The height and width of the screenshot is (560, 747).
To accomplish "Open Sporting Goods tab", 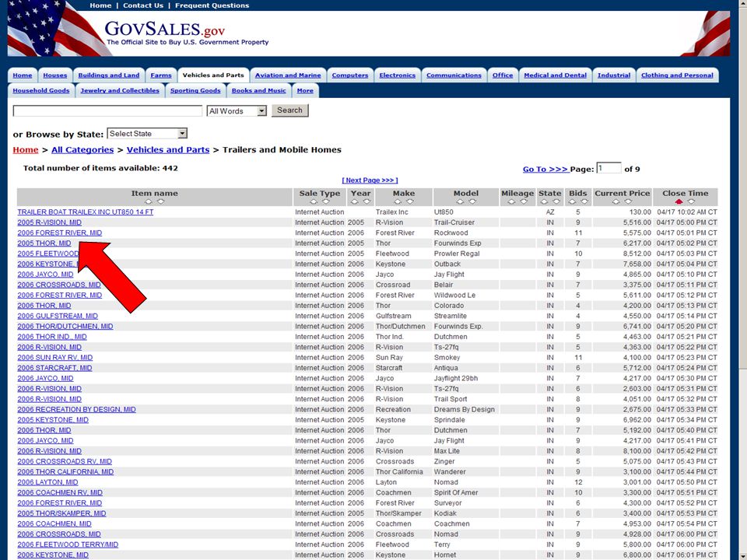I will click(x=195, y=90).
